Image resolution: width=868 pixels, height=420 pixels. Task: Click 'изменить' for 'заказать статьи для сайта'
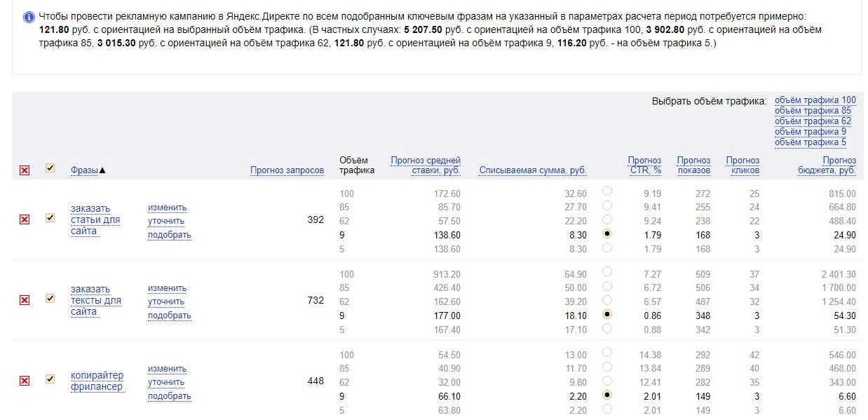167,208
